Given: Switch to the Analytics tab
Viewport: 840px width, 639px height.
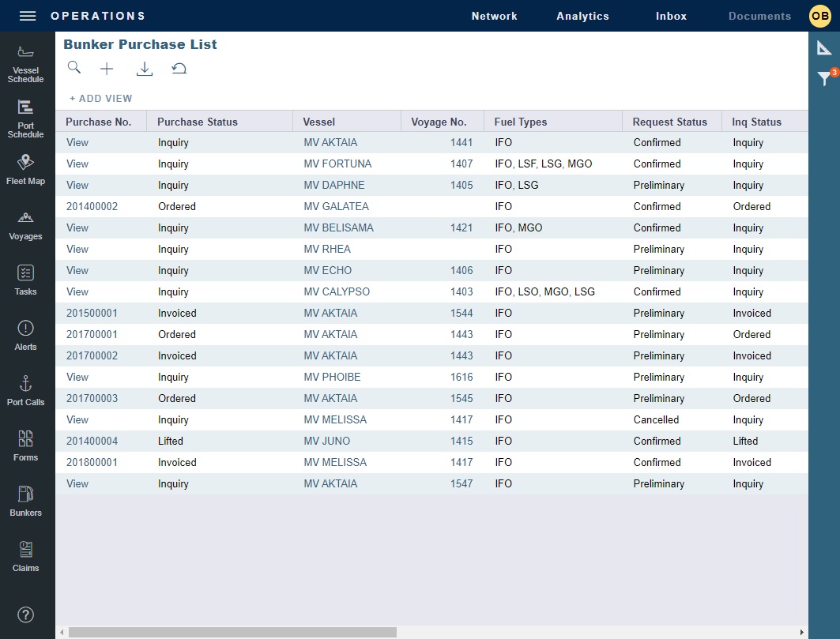Looking at the screenshot, I should pos(582,16).
